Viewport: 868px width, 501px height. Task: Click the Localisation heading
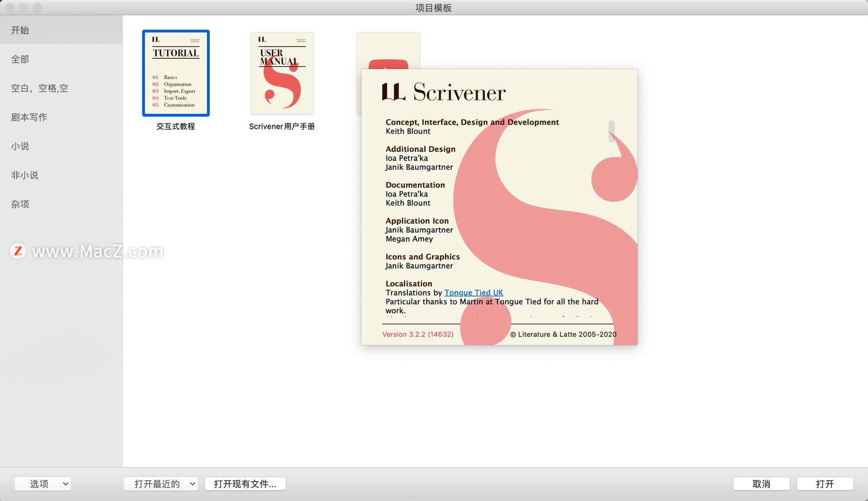[409, 284]
